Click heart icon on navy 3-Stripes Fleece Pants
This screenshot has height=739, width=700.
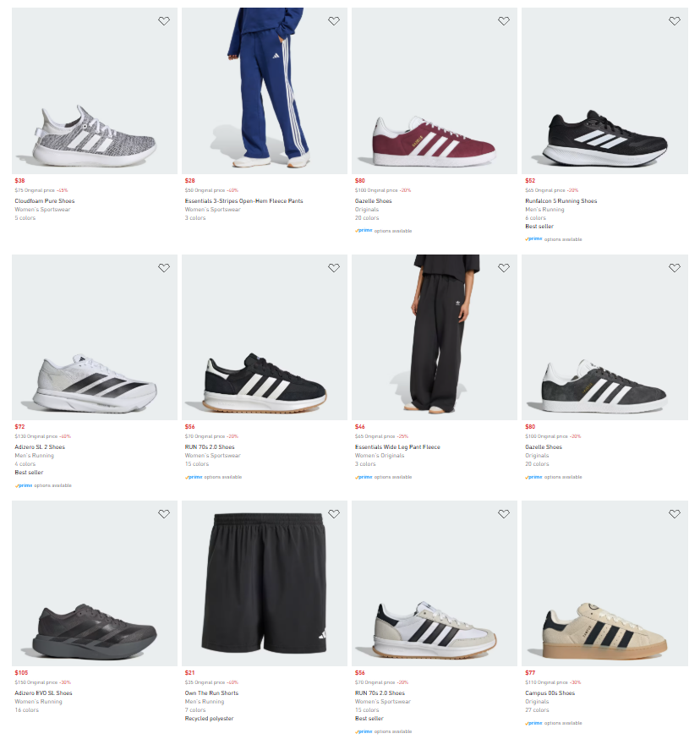point(334,21)
